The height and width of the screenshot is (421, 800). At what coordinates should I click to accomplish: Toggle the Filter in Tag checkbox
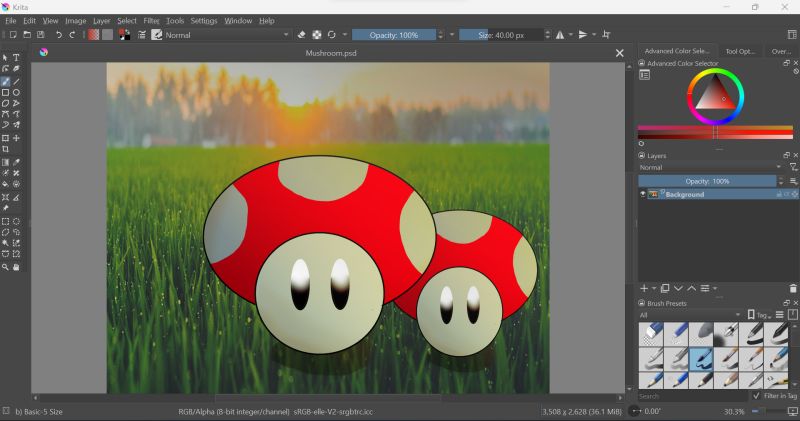(x=755, y=397)
